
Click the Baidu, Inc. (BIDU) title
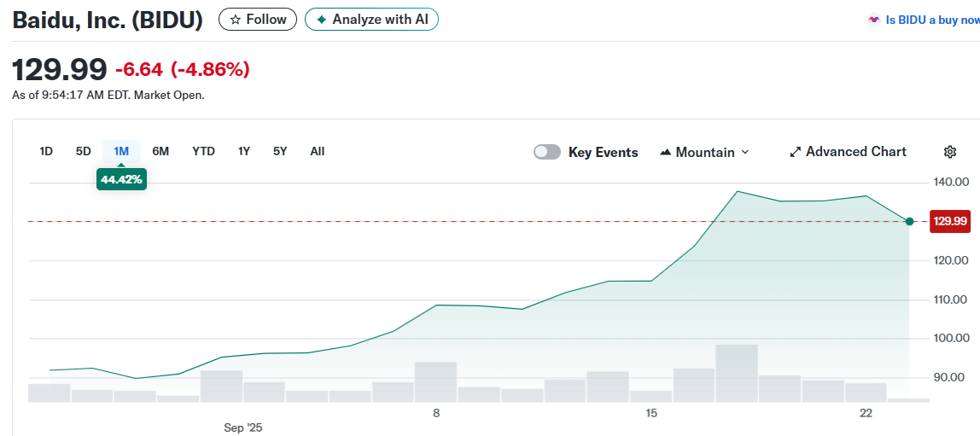[x=108, y=20]
